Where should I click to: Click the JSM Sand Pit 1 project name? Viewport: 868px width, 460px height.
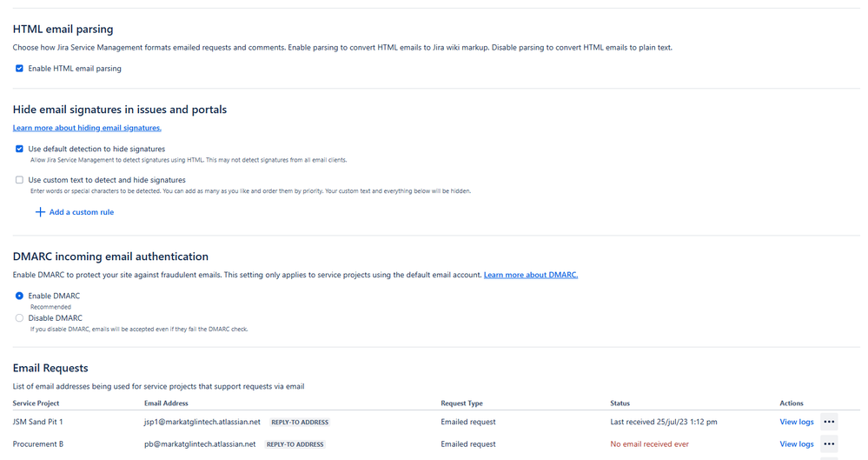[x=37, y=422]
